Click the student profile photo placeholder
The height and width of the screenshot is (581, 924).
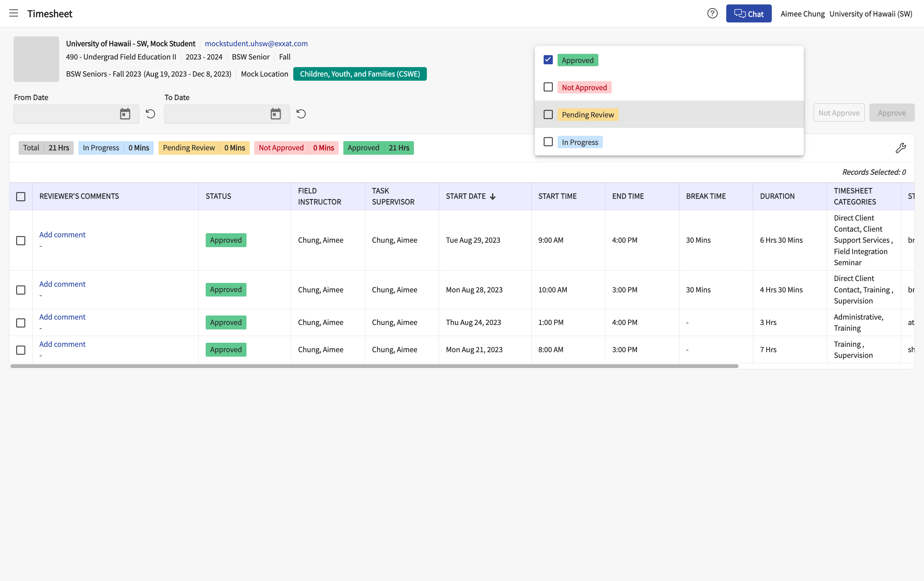[36, 59]
